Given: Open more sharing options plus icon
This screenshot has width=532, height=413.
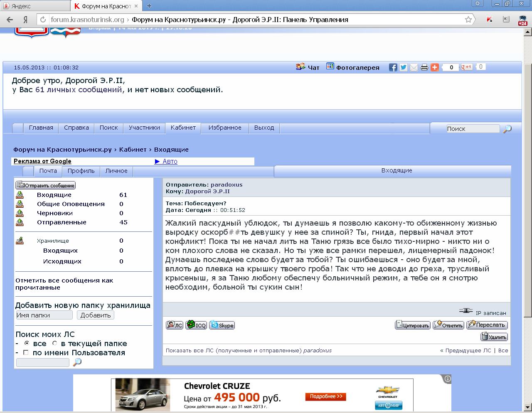Looking at the screenshot, I should pos(435,67).
